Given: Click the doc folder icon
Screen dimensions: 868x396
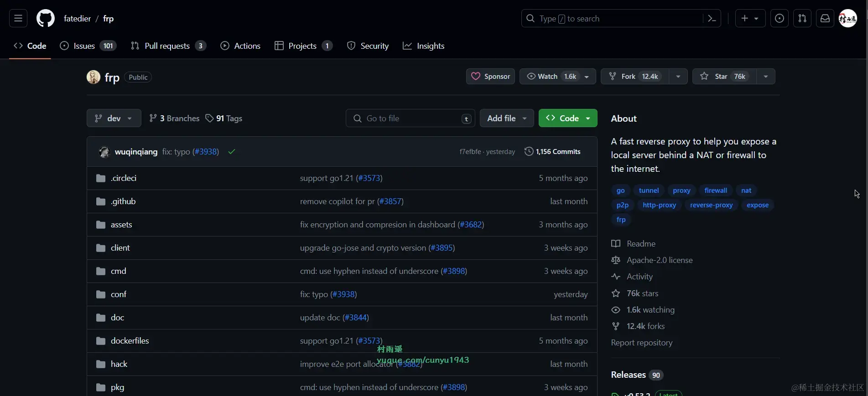Looking at the screenshot, I should click(101, 318).
